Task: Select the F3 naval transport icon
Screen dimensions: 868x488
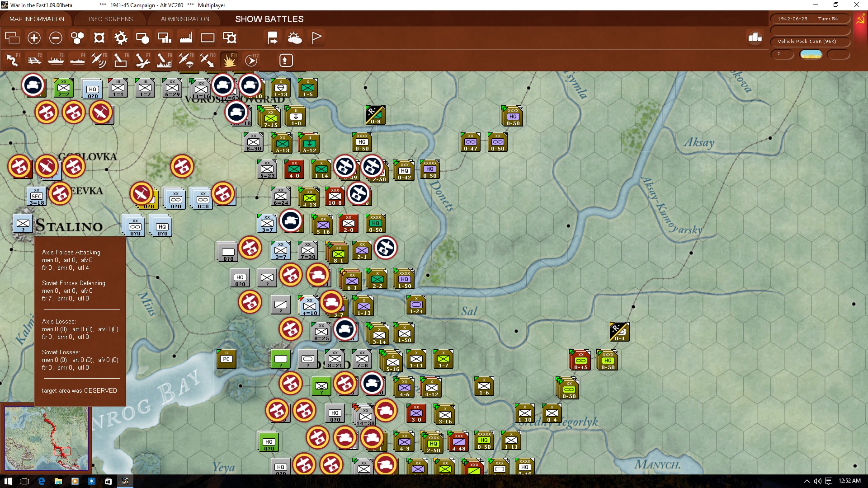Action: pyautogui.click(x=56, y=60)
